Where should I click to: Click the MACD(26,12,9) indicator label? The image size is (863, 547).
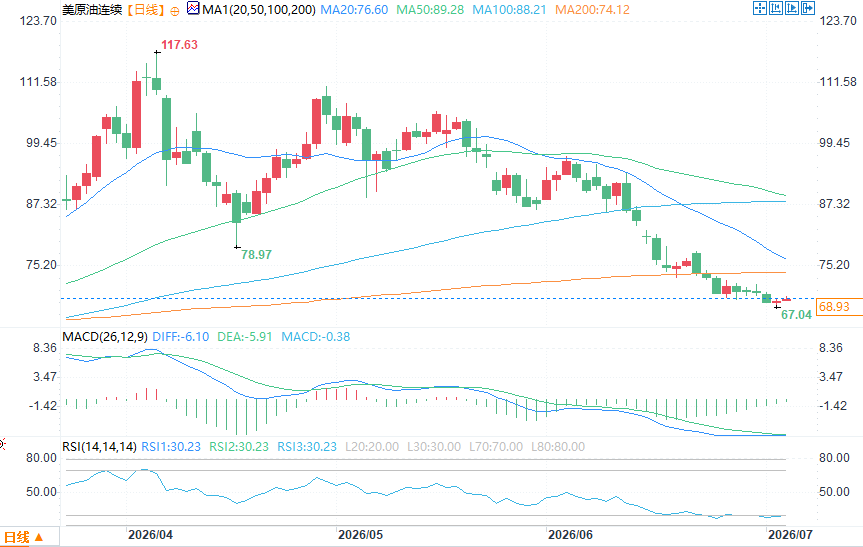pyautogui.click(x=105, y=337)
